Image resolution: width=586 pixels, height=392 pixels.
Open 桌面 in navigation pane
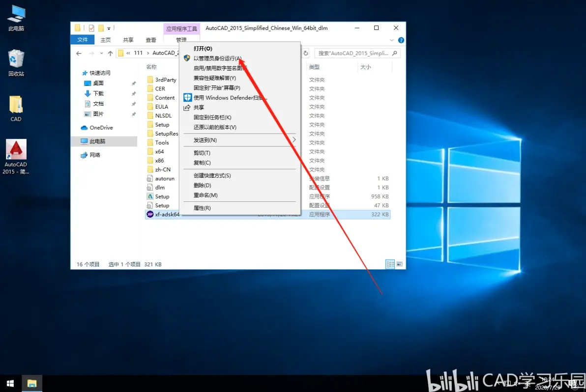coord(94,83)
